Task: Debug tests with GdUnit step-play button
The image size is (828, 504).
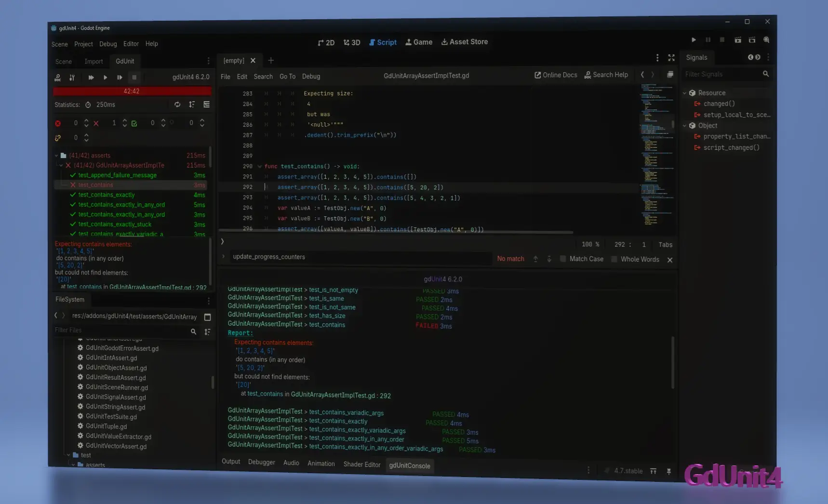Action: [120, 78]
